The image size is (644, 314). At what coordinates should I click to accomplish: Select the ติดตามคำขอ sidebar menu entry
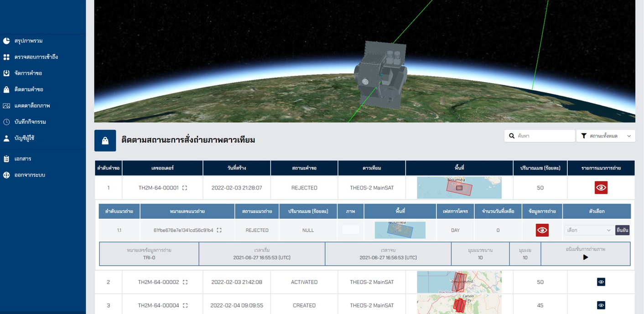point(6,89)
